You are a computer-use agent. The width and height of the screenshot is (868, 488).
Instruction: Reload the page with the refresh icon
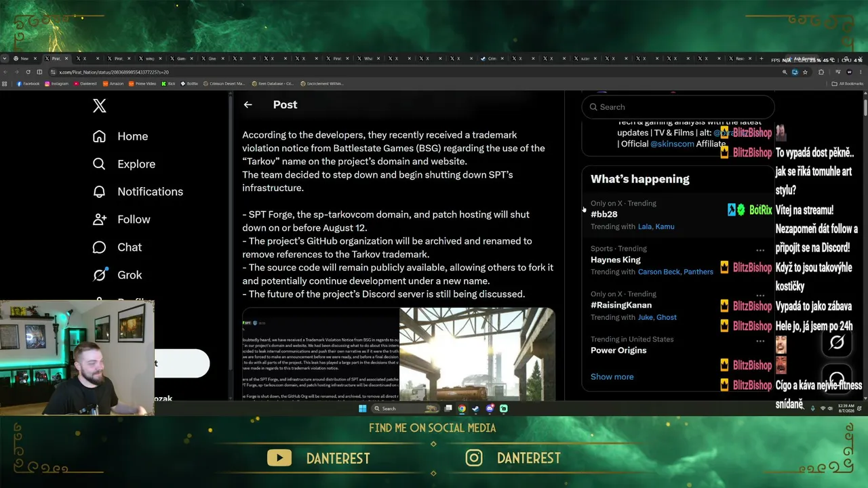pos(28,72)
